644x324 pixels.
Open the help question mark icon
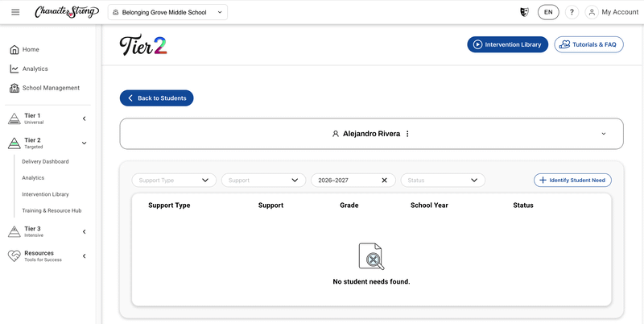coord(572,12)
